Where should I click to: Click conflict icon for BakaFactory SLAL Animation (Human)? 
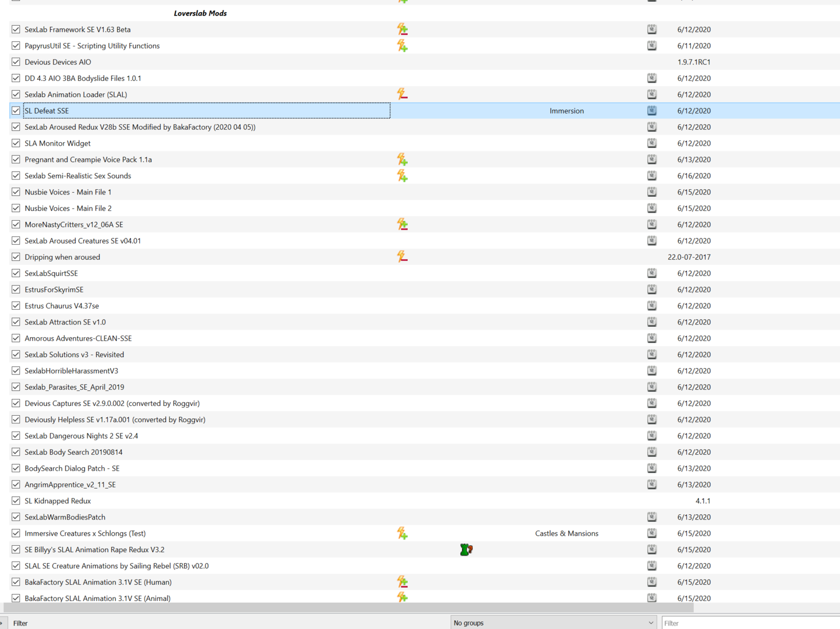(x=402, y=582)
